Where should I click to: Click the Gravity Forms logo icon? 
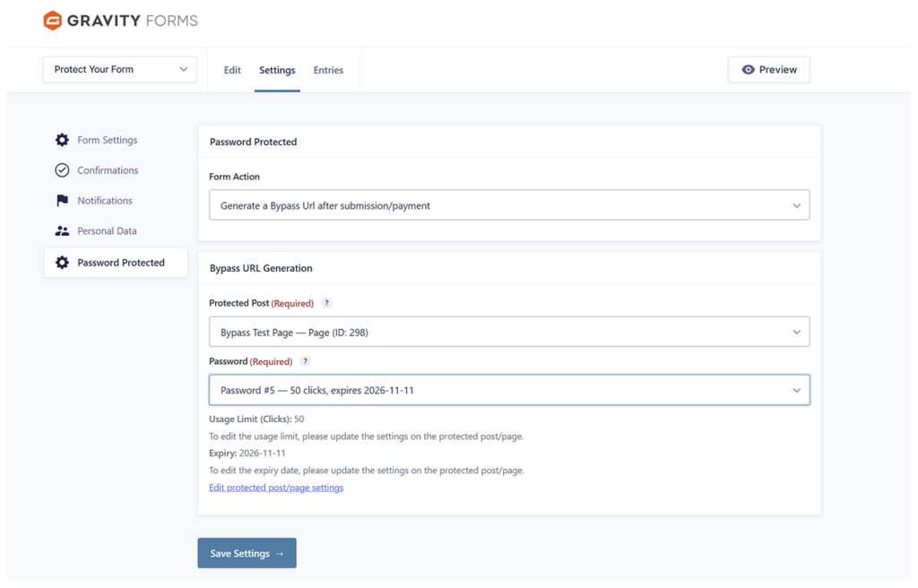(53, 21)
